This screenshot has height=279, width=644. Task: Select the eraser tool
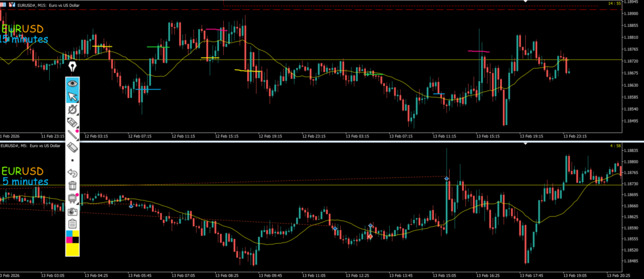click(73, 147)
